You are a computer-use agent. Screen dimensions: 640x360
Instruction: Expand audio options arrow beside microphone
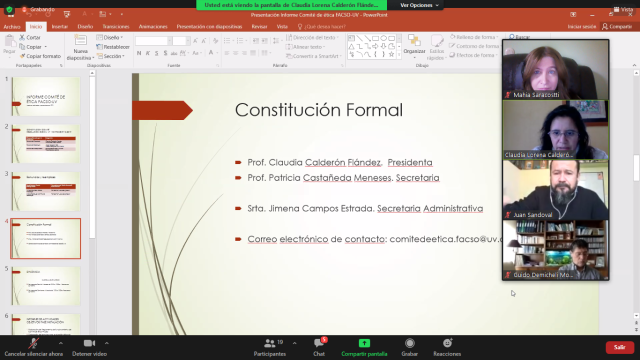(x=60, y=343)
